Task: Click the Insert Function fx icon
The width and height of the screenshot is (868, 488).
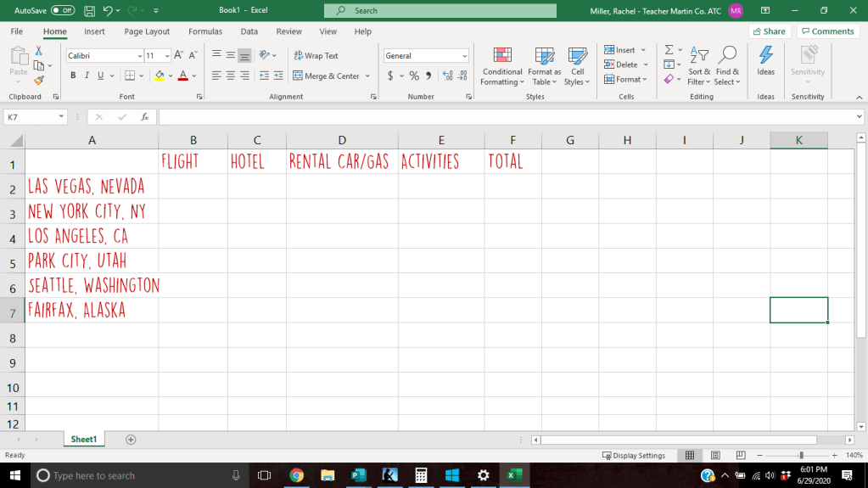Action: click(x=145, y=117)
